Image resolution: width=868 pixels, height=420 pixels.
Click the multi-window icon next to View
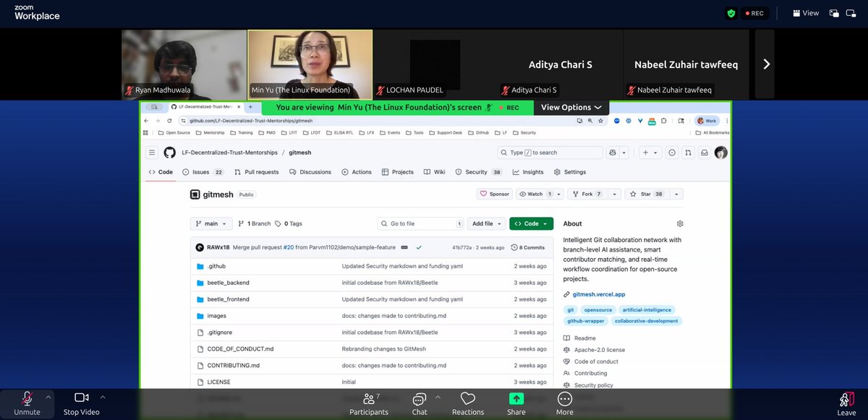pos(834,13)
